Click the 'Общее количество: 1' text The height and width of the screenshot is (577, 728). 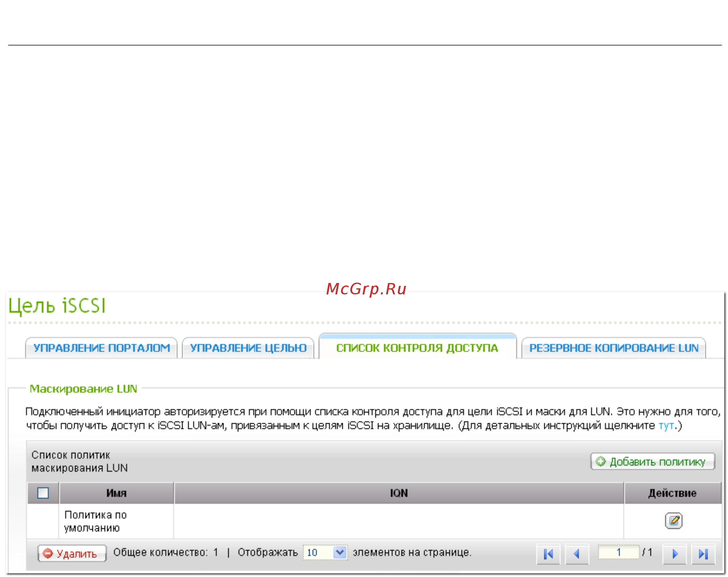tap(165, 552)
